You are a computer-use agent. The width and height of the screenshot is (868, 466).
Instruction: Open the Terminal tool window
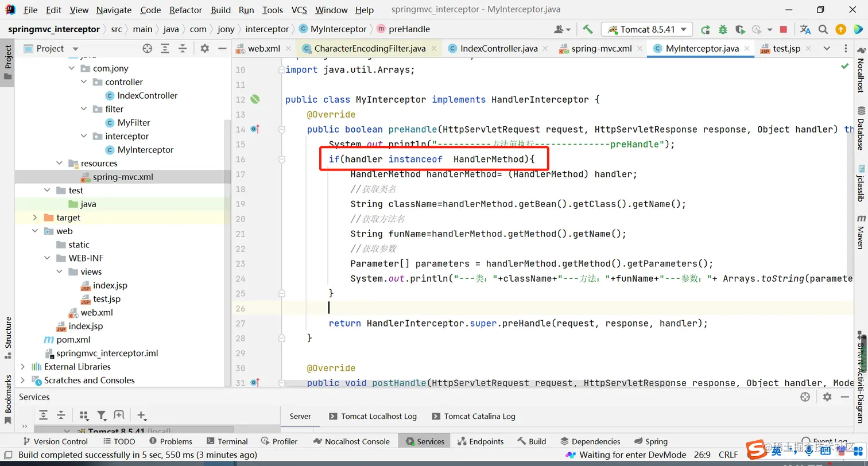pyautogui.click(x=226, y=441)
